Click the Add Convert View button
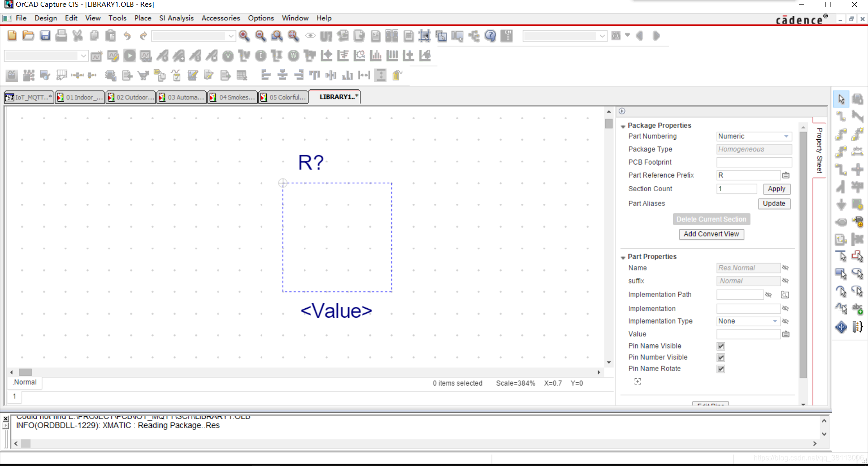This screenshot has height=466, width=868. click(x=711, y=234)
